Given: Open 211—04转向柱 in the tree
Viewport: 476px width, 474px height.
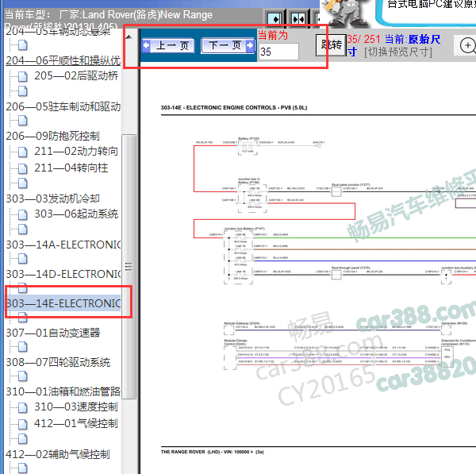Looking at the screenshot, I should click(71, 168).
